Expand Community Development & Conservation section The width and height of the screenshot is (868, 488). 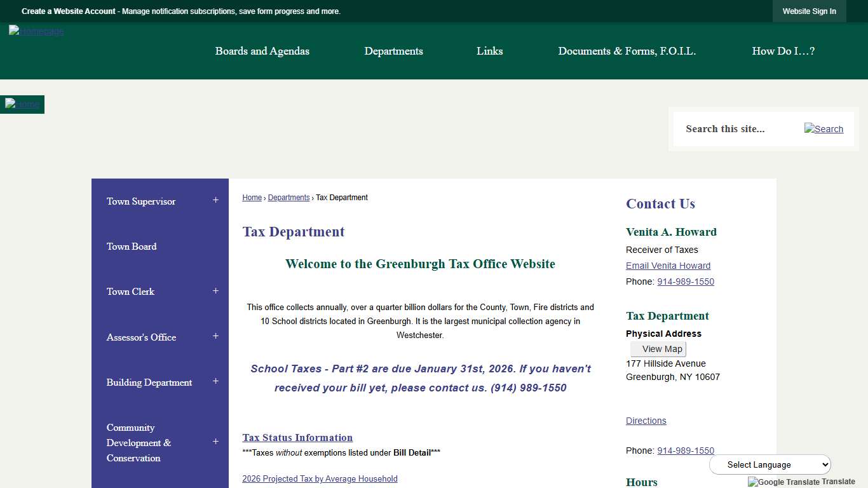pyautogui.click(x=215, y=442)
